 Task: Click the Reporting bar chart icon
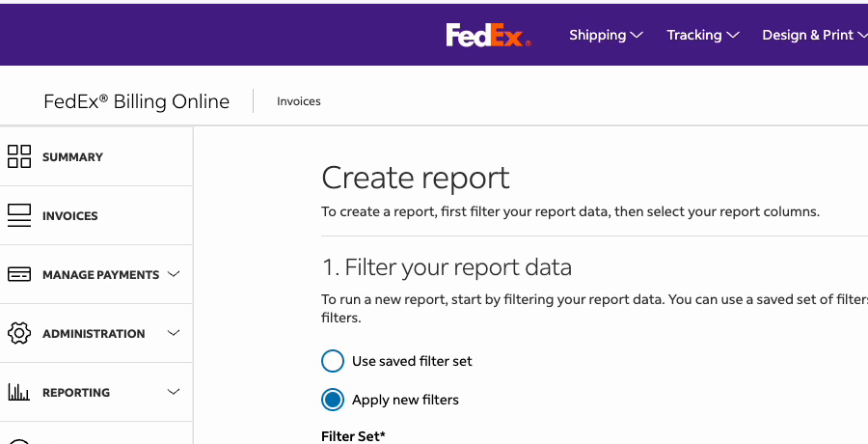[x=19, y=392]
